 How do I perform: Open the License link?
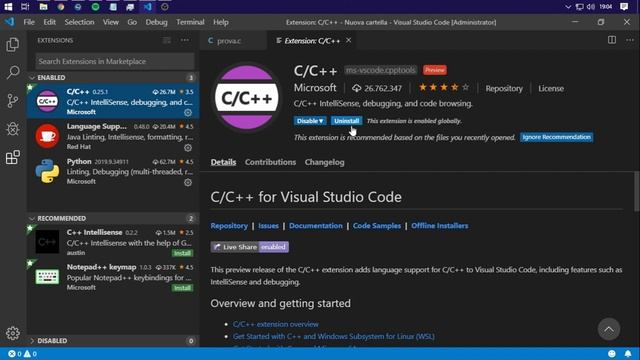[551, 89]
